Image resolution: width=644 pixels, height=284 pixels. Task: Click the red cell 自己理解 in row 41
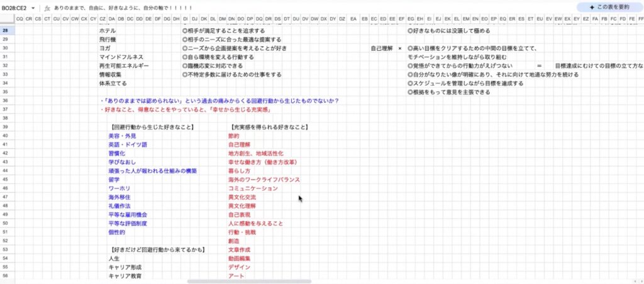pyautogui.click(x=240, y=145)
